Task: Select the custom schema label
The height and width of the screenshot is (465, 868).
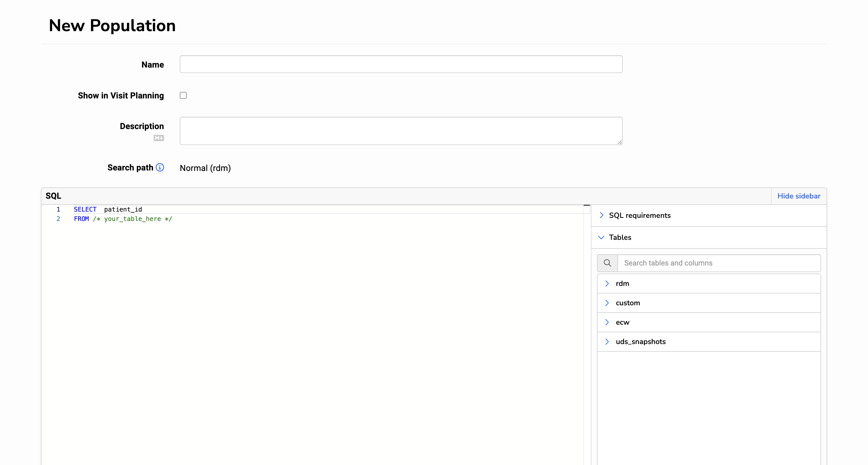Action: pos(628,303)
